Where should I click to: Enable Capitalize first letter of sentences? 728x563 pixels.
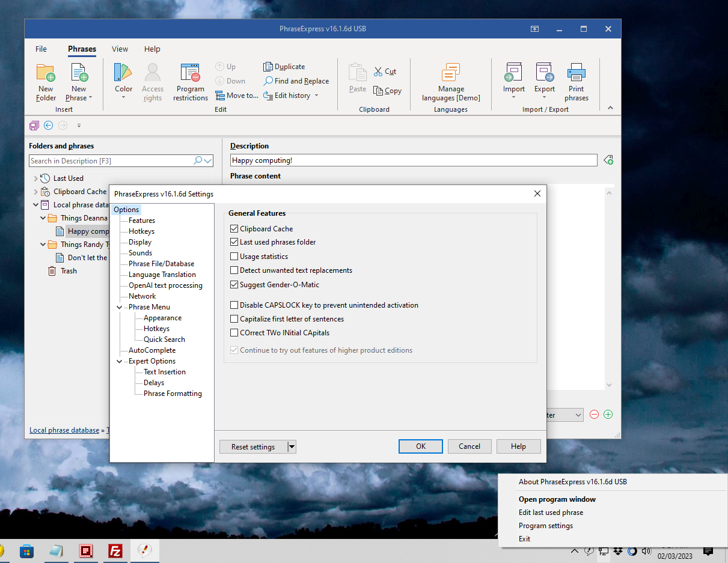click(234, 319)
